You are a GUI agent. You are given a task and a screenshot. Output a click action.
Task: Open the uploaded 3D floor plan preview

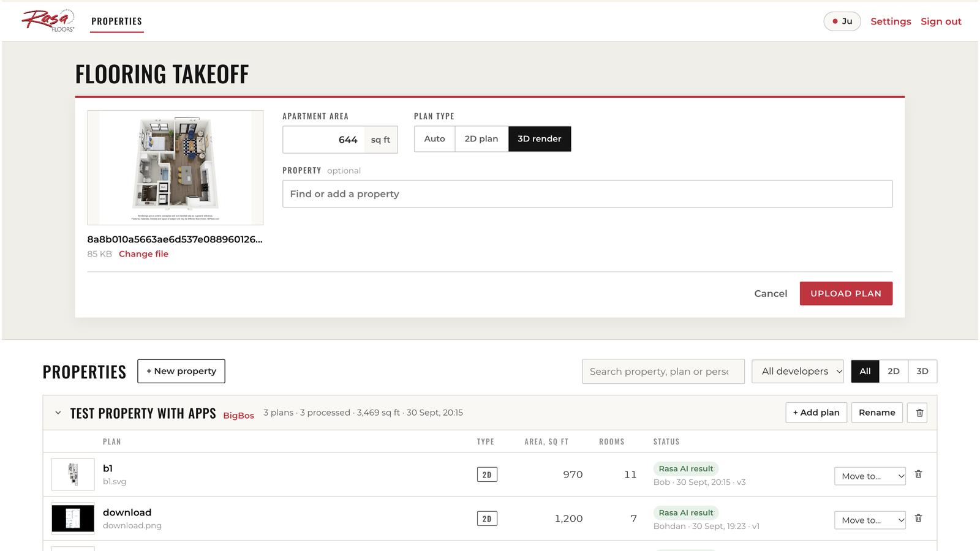coord(175,168)
